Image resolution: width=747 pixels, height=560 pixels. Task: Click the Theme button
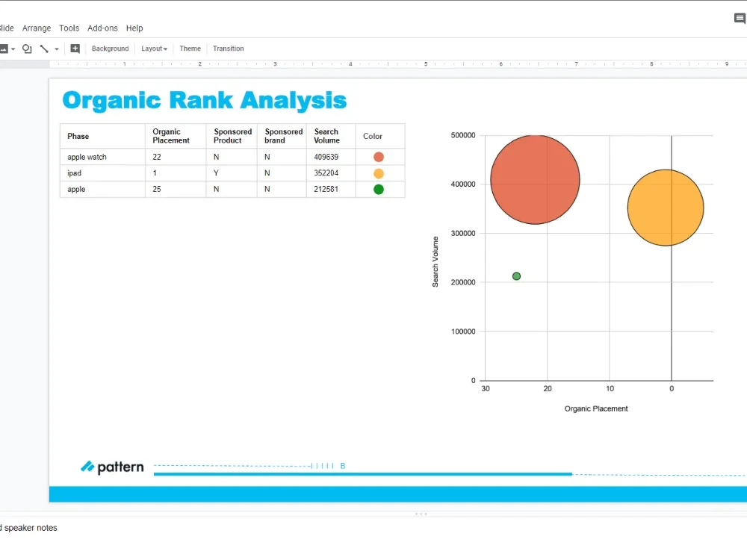tap(190, 49)
